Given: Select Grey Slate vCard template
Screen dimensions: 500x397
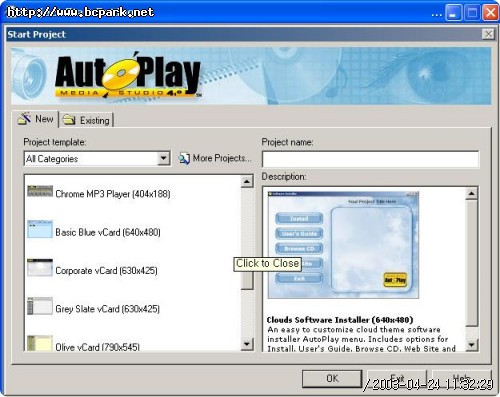Looking at the screenshot, I should (x=107, y=309).
